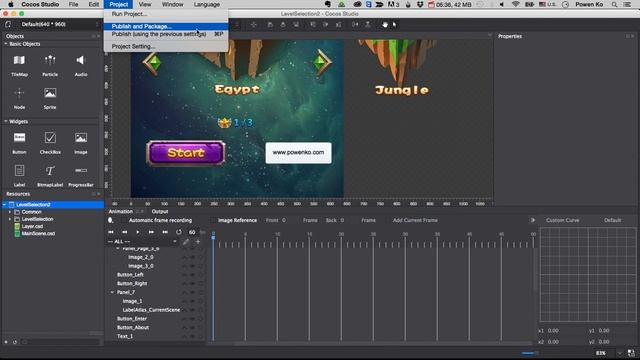Expand the LevelSelection folder
The width and height of the screenshot is (640, 360).
10,219
